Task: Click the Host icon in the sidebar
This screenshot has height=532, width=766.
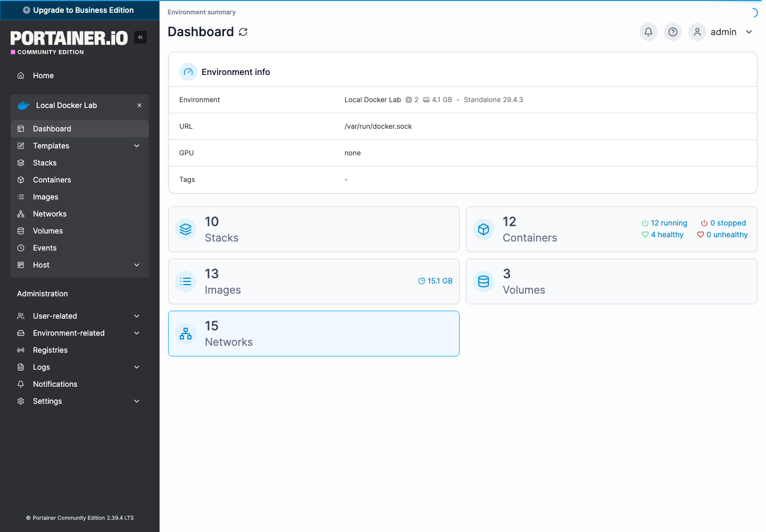Action: (21, 265)
